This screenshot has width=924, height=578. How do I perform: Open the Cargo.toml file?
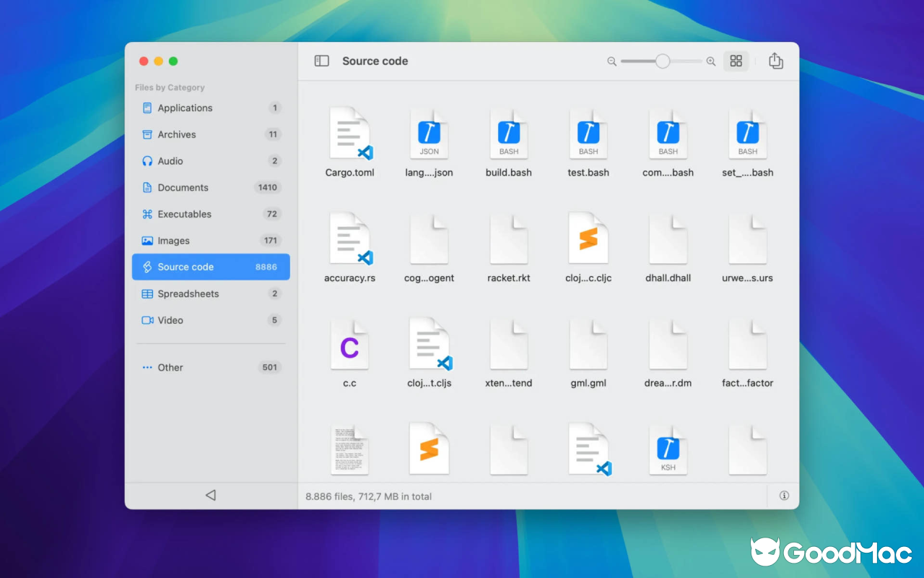[x=350, y=134]
